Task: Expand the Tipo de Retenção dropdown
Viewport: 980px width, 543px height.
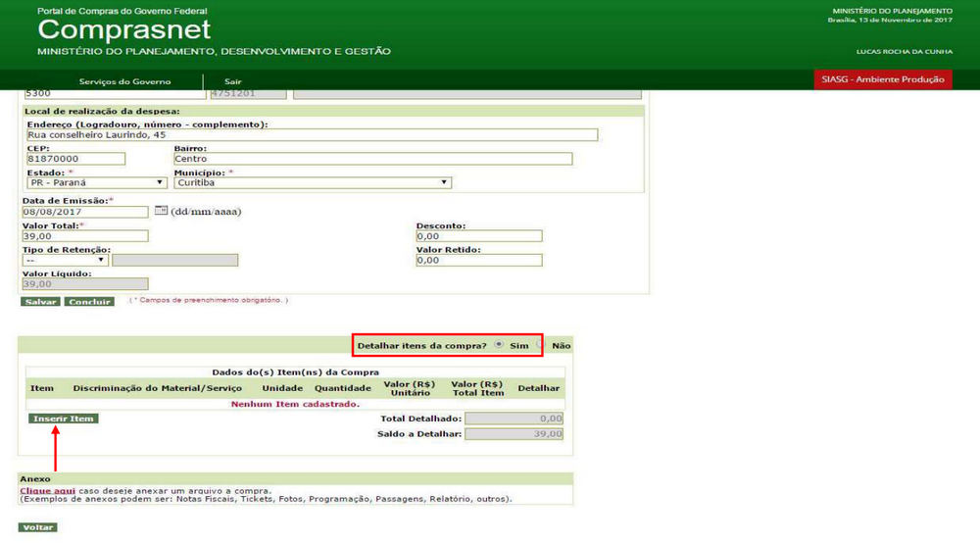Action: tap(65, 260)
